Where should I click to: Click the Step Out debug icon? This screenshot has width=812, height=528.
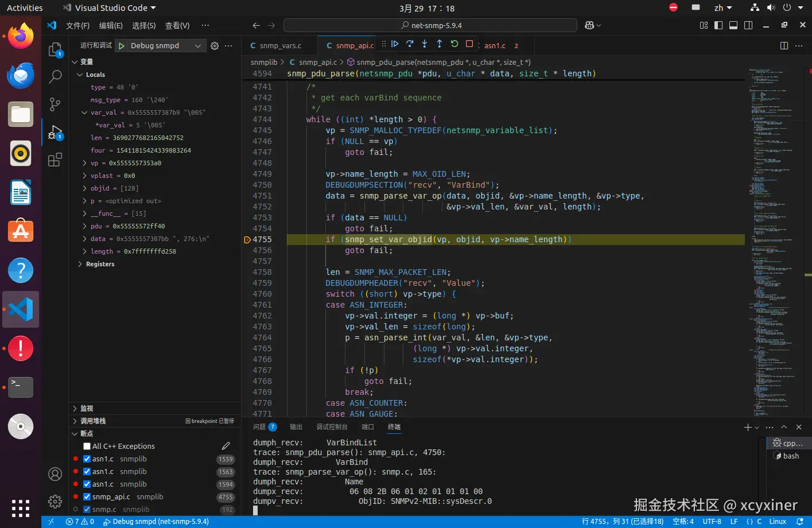pyautogui.click(x=440, y=44)
